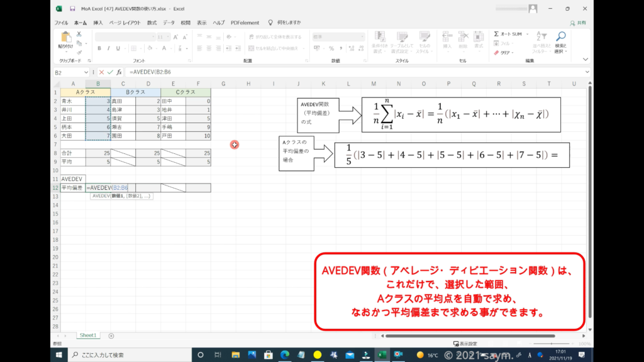Open Find & Select (検索と選択) magnifier
The width and height of the screenshot is (644, 362).
point(560,38)
